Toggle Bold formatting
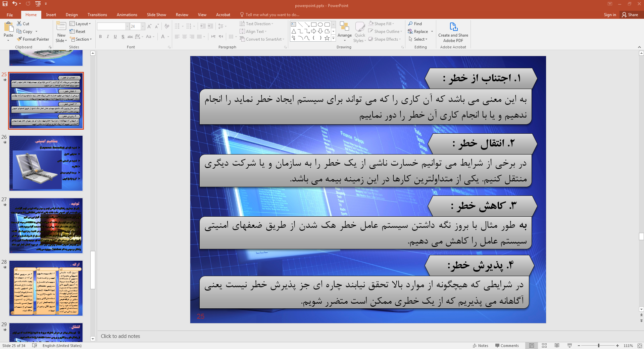This screenshot has width=644, height=349. click(100, 37)
